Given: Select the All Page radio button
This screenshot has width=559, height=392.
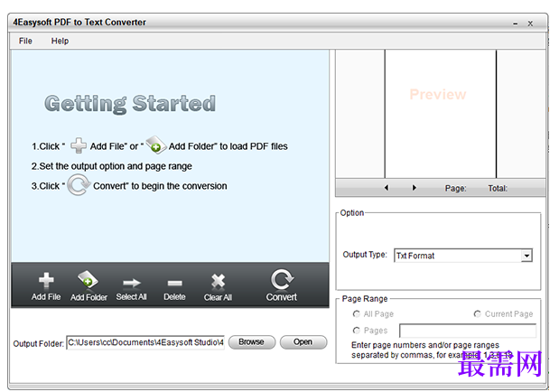Looking at the screenshot, I should 356,314.
